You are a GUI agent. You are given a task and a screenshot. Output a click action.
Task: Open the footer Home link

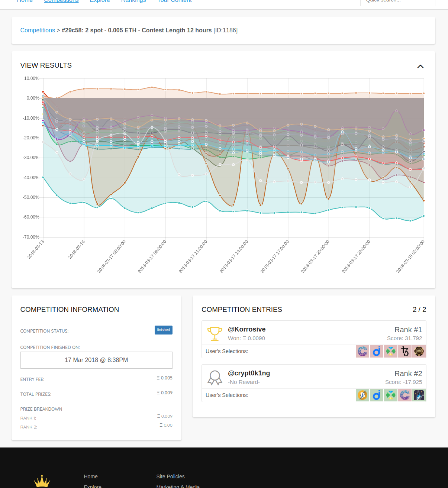pos(91,476)
